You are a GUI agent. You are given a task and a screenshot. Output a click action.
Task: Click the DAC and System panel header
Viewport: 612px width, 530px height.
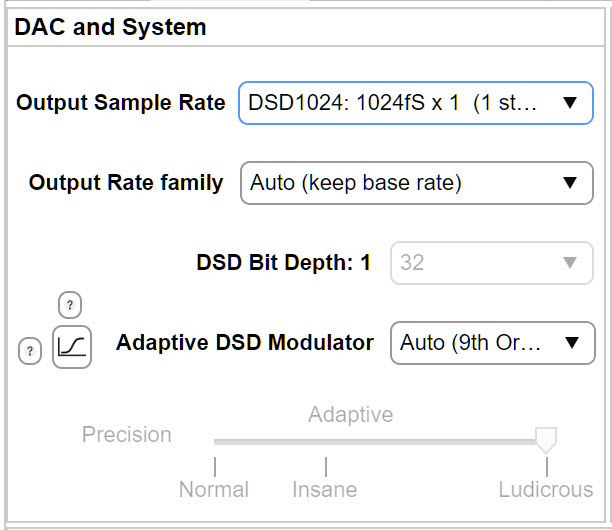110,27
